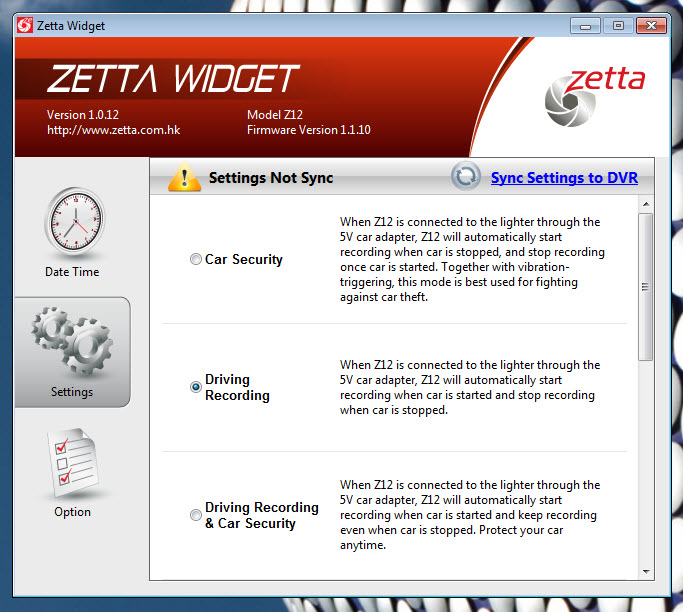Select the Driving Recording radio button
The width and height of the screenshot is (683, 612).
click(196, 387)
